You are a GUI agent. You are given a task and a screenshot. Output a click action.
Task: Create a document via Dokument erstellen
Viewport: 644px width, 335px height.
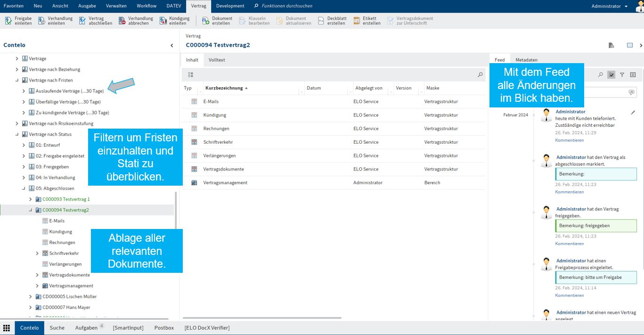[217, 21]
